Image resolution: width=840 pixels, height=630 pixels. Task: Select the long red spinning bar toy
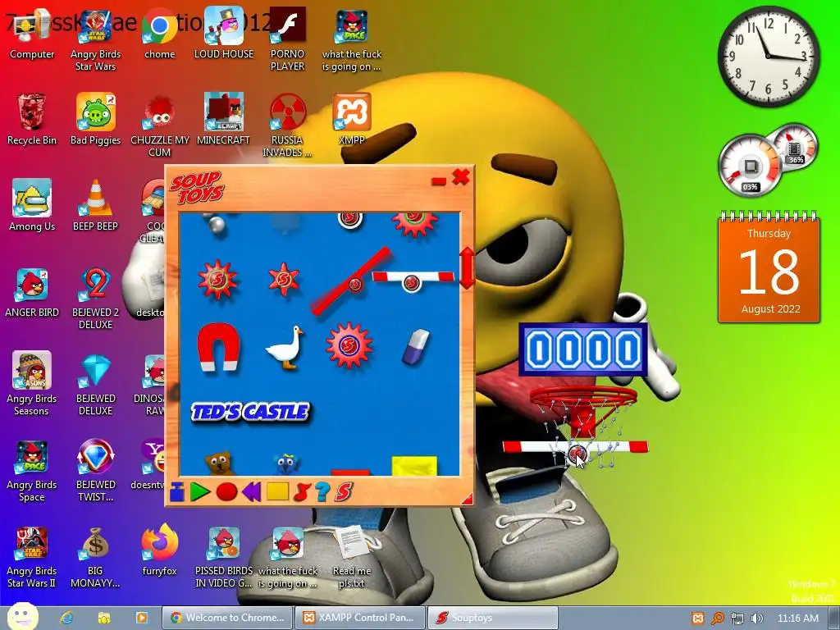pos(351,281)
